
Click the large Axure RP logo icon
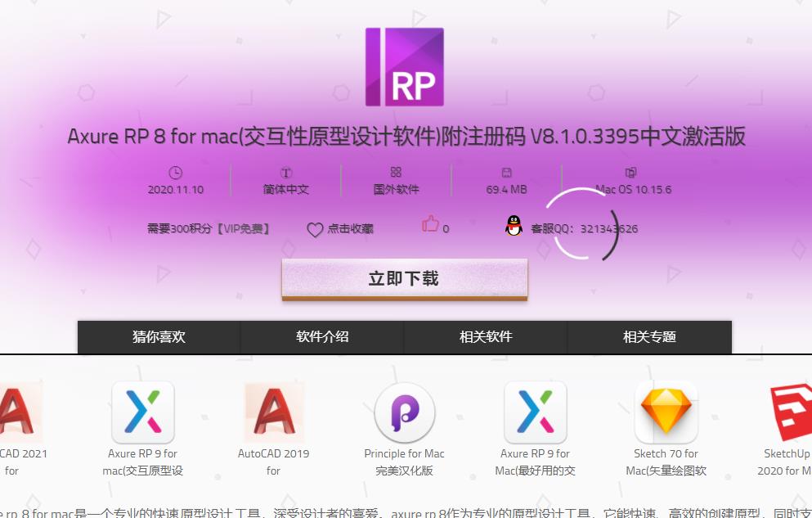405,67
